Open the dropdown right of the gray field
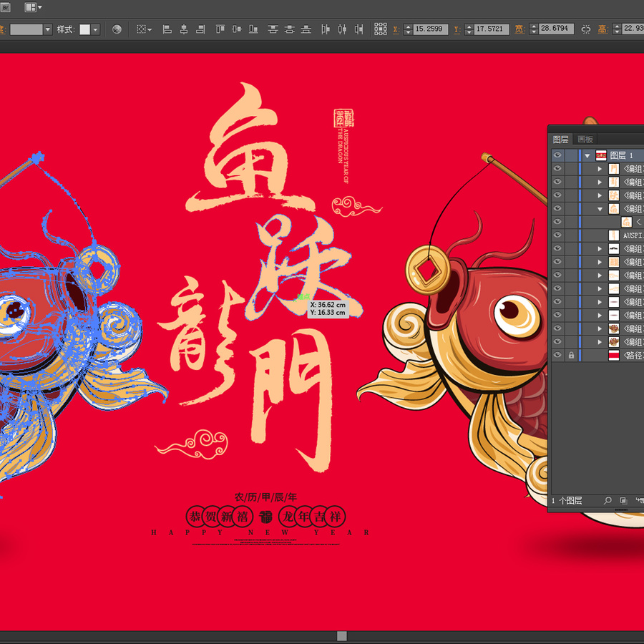Viewport: 644px width, 644px height. [x=48, y=29]
